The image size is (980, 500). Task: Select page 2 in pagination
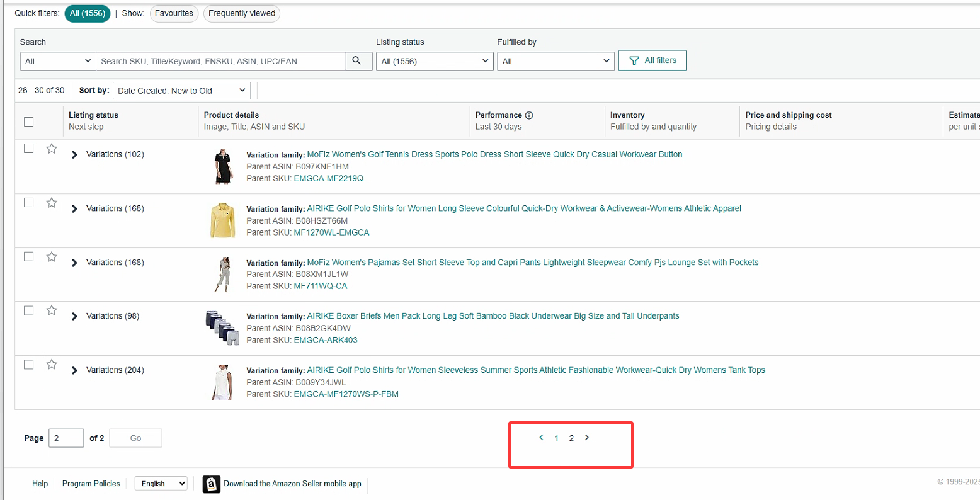[571, 438]
